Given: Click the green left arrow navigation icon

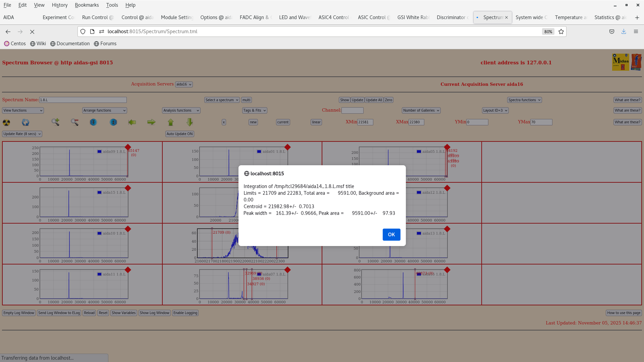Looking at the screenshot, I should [x=132, y=122].
